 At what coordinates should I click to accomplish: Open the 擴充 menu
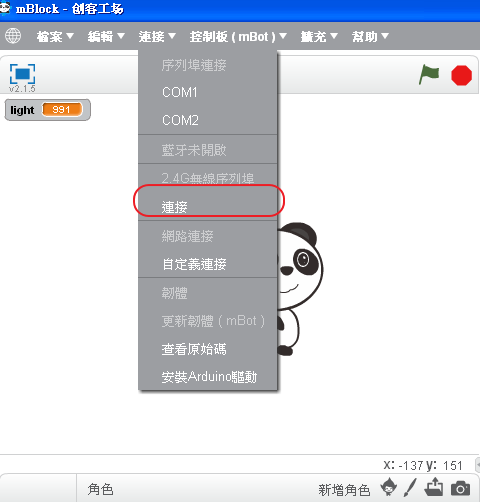pyautogui.click(x=319, y=36)
